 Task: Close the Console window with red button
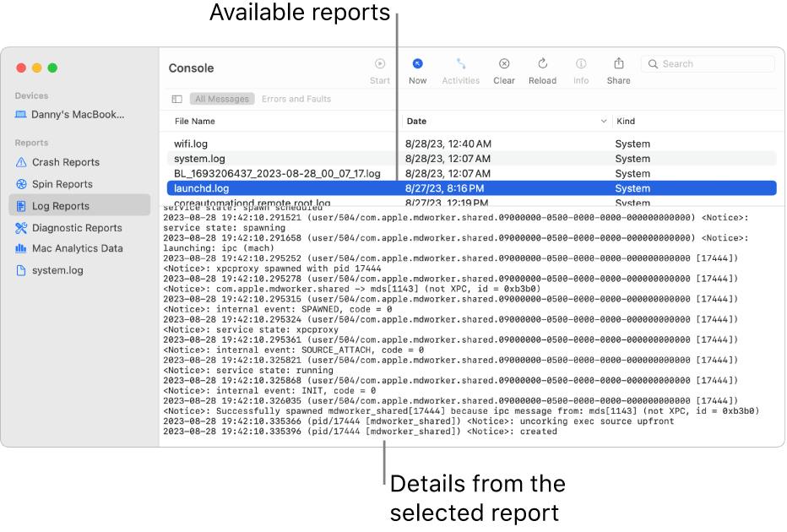[21, 68]
